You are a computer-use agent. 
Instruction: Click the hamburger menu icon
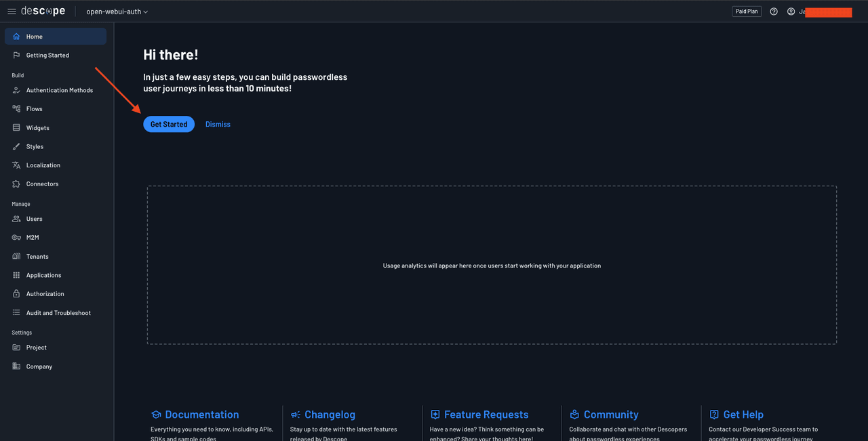pyautogui.click(x=11, y=11)
